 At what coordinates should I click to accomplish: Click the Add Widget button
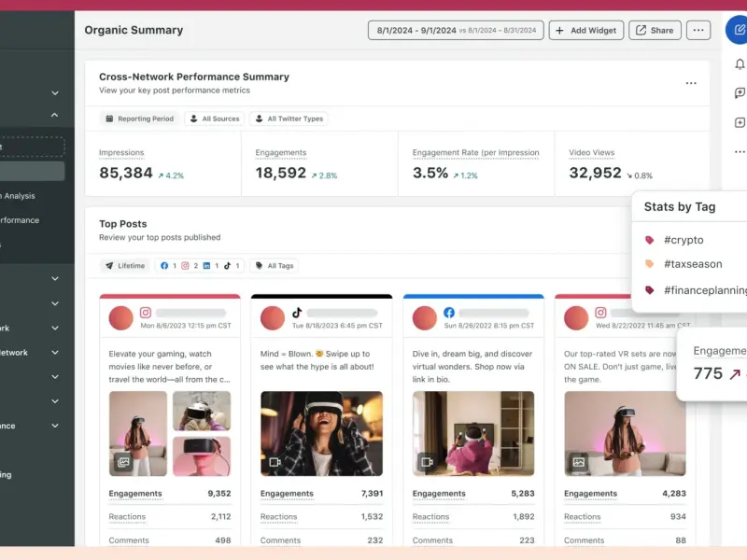point(585,30)
